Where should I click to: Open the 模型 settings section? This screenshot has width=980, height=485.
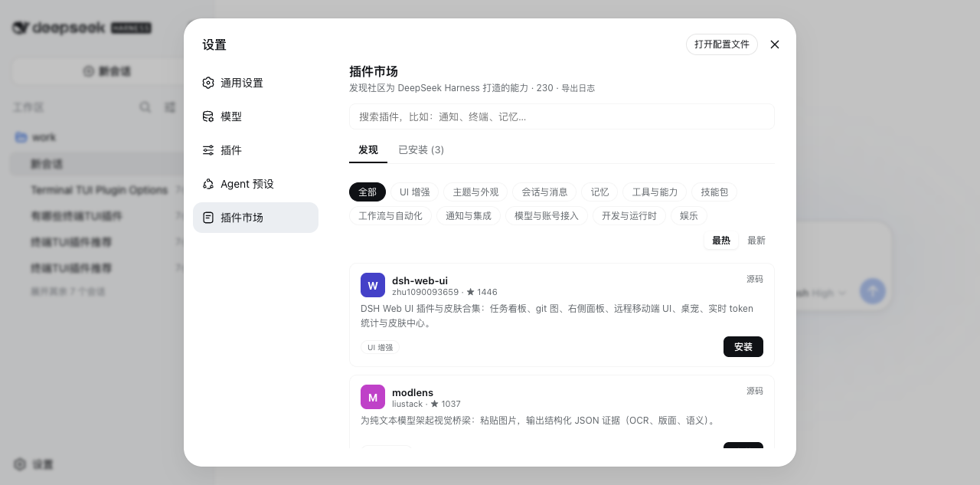[256, 116]
